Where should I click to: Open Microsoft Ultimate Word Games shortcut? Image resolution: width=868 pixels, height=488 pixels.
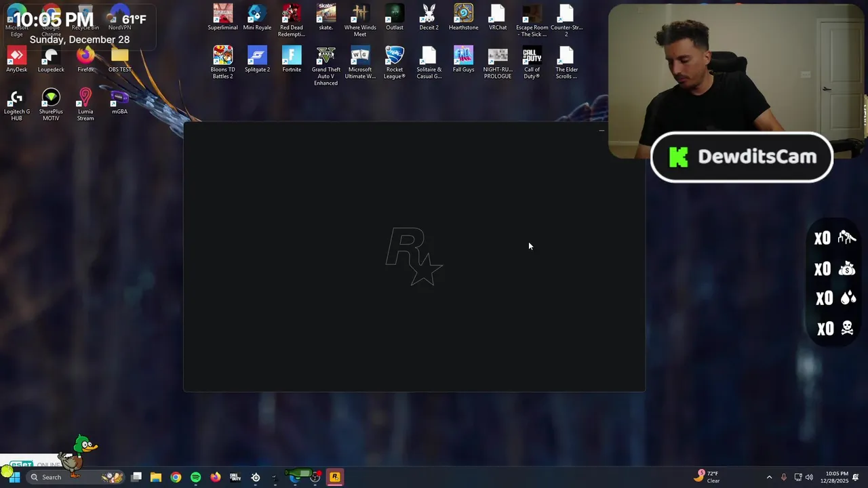coord(360,62)
